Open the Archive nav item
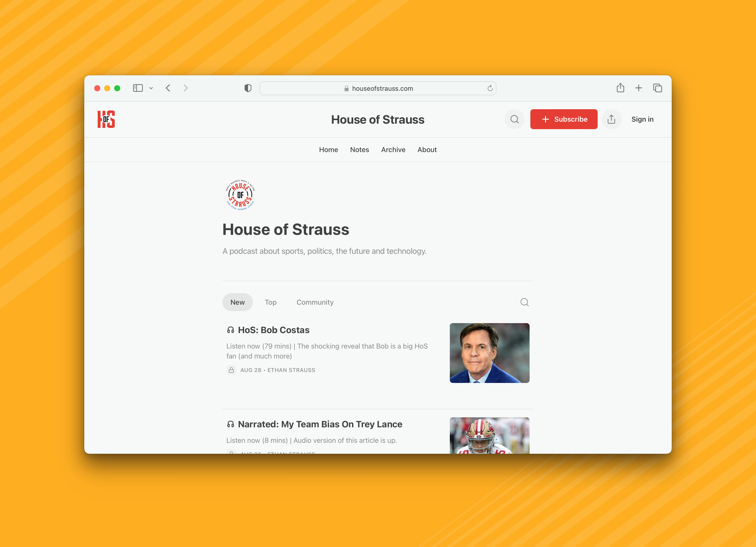 pos(393,150)
